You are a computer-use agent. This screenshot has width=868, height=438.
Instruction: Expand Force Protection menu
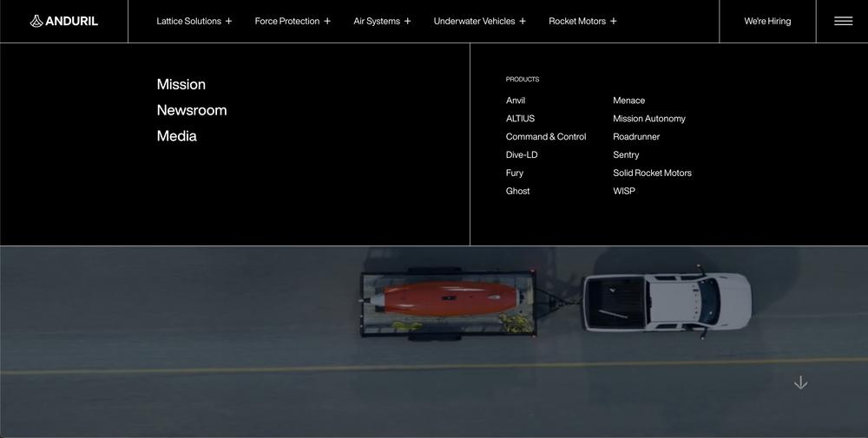(293, 21)
